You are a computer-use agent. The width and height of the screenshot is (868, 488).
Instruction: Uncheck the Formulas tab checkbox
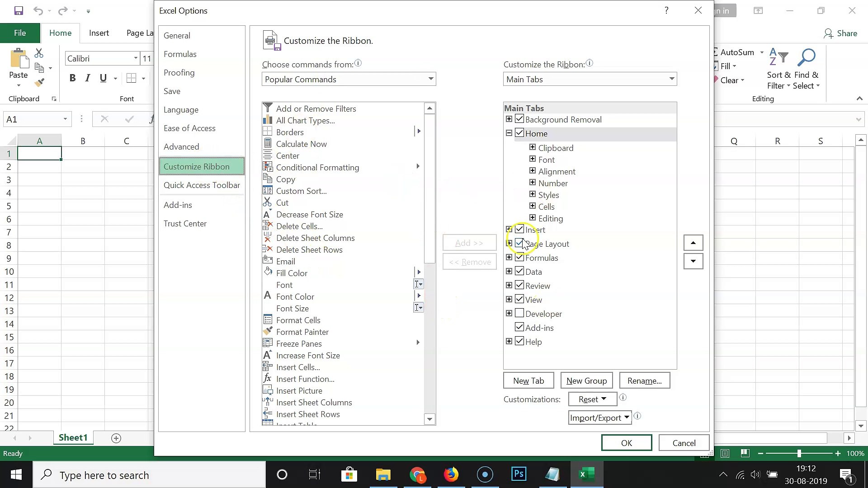pyautogui.click(x=519, y=258)
